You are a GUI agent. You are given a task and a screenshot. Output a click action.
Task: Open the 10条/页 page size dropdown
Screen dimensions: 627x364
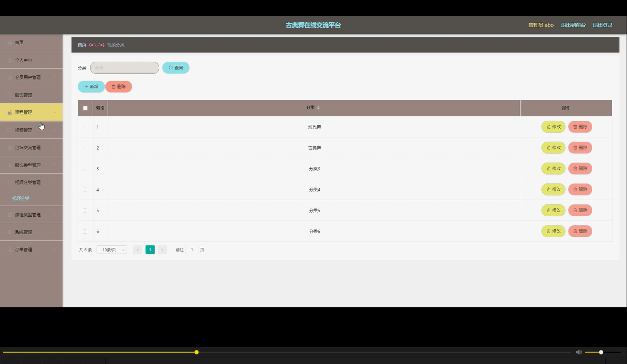click(112, 250)
